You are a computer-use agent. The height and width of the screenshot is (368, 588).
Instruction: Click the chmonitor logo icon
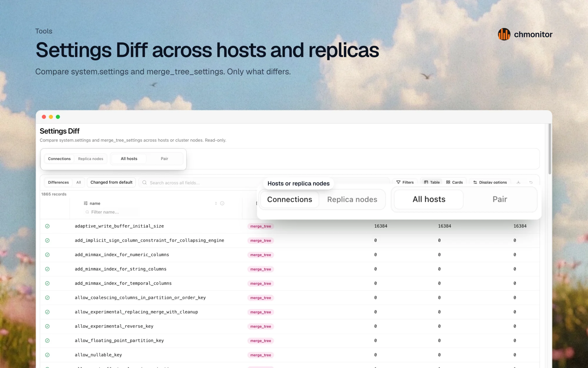click(x=504, y=34)
